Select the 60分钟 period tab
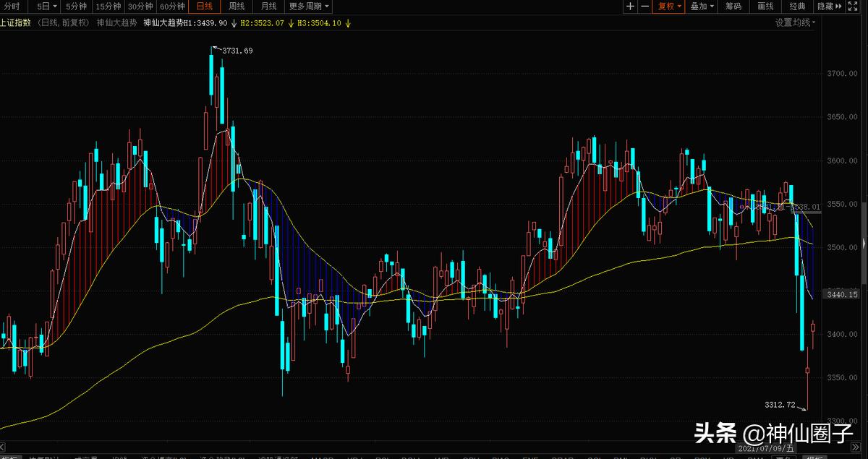The height and width of the screenshot is (459, 868). pyautogui.click(x=172, y=7)
